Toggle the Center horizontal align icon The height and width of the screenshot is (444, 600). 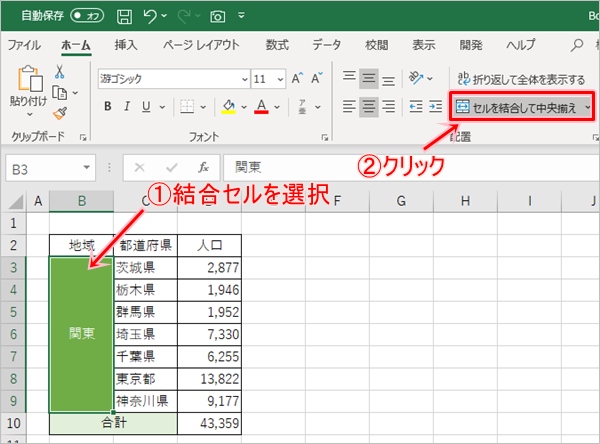(x=368, y=106)
